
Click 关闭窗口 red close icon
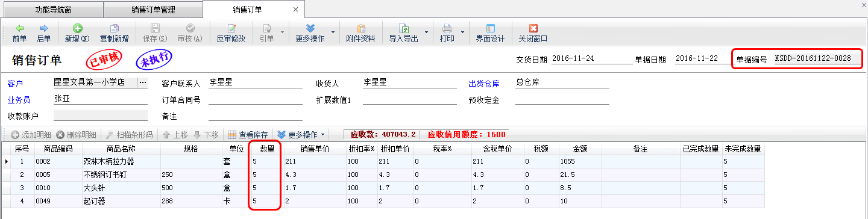point(533,28)
